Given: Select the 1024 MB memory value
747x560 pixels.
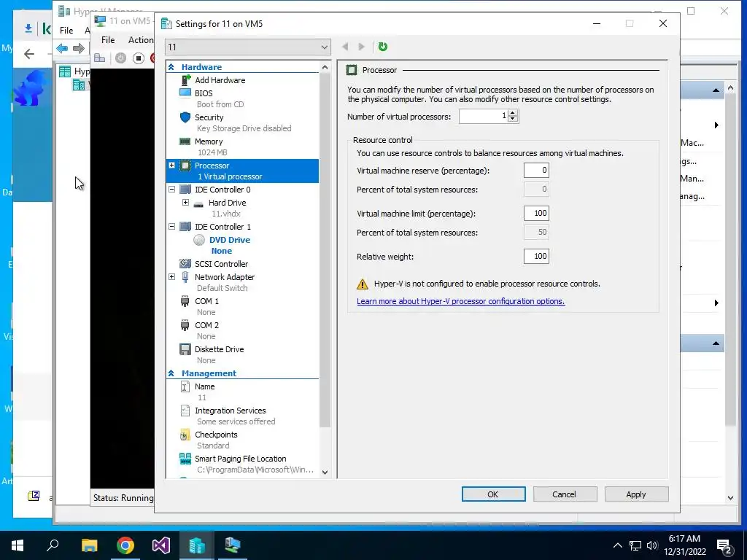Looking at the screenshot, I should [x=212, y=152].
